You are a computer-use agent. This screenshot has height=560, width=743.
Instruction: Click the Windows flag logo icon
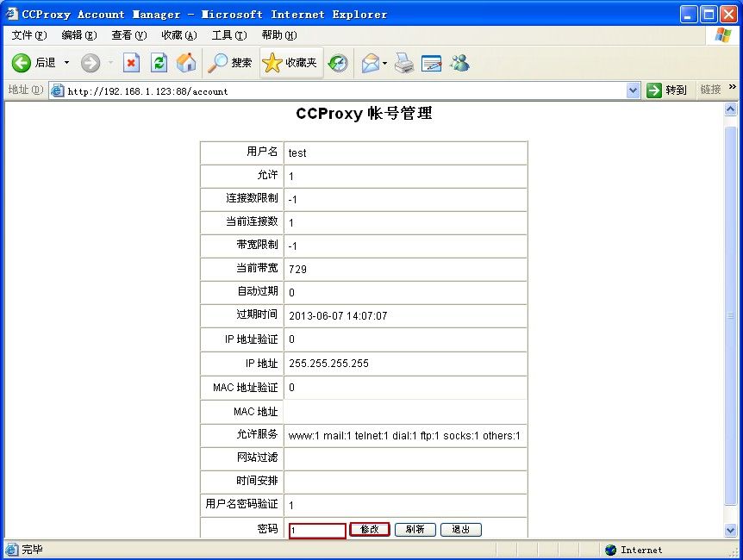point(723,35)
